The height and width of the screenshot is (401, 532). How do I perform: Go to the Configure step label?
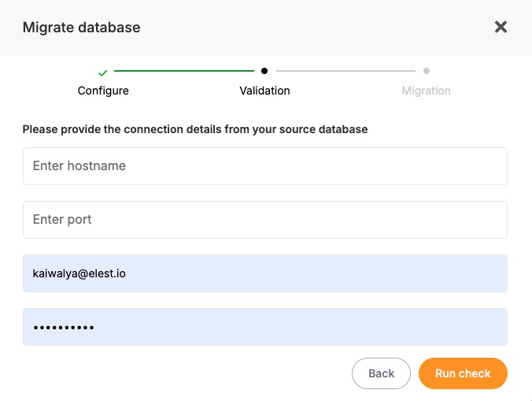coord(103,91)
